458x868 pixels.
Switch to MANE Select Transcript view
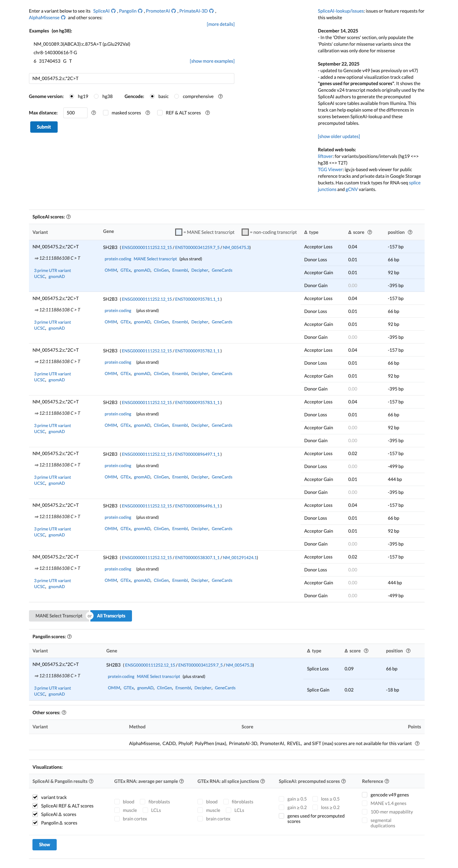[x=59, y=616]
